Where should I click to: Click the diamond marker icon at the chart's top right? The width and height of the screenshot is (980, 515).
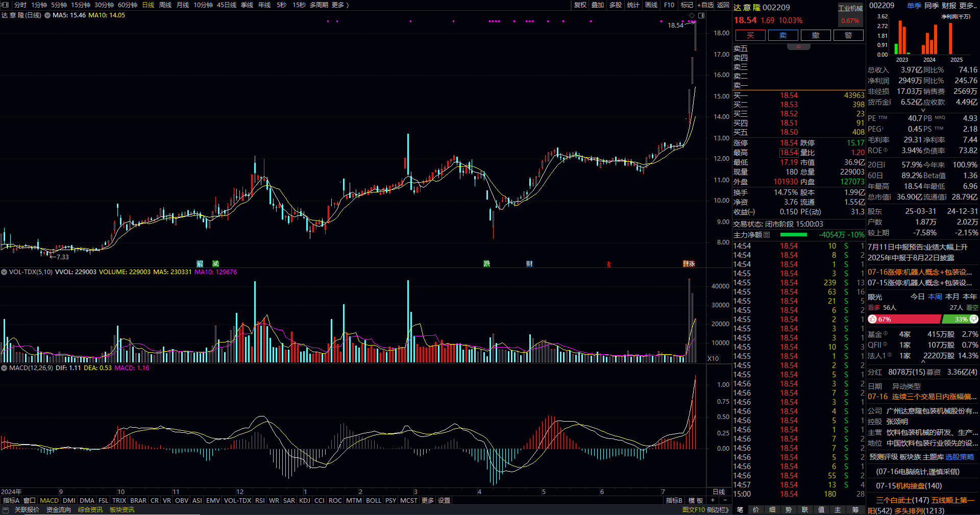[x=692, y=16]
